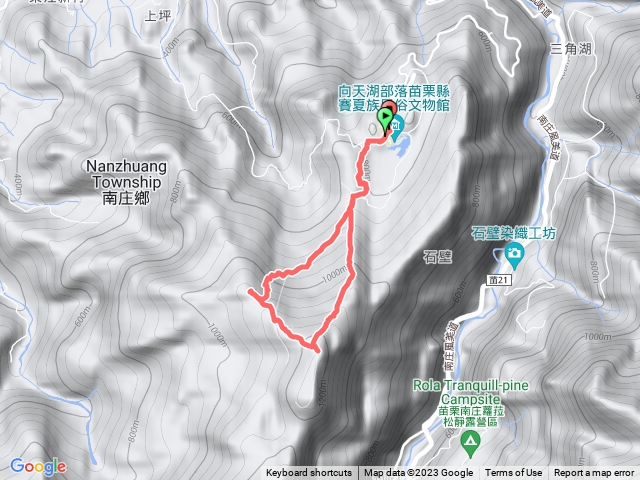Screen dimensions: 640x480
Task: Click the 上坪 place name
Action: (158, 16)
